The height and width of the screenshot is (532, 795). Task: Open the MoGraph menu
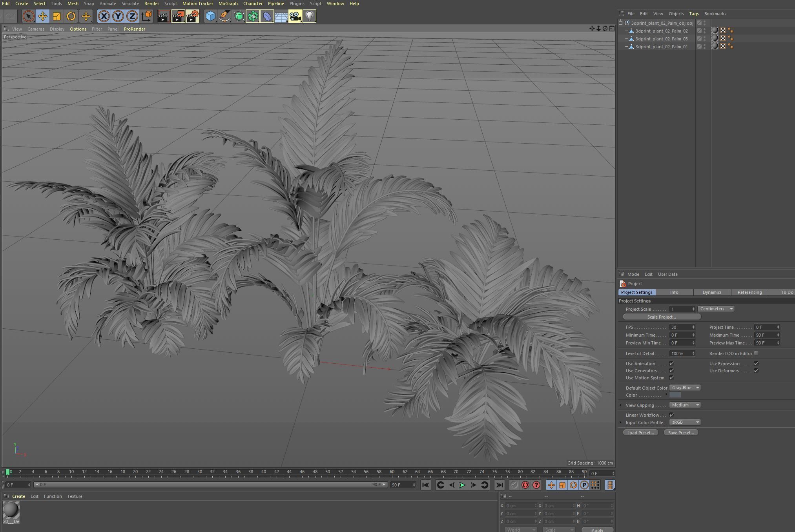(228, 4)
